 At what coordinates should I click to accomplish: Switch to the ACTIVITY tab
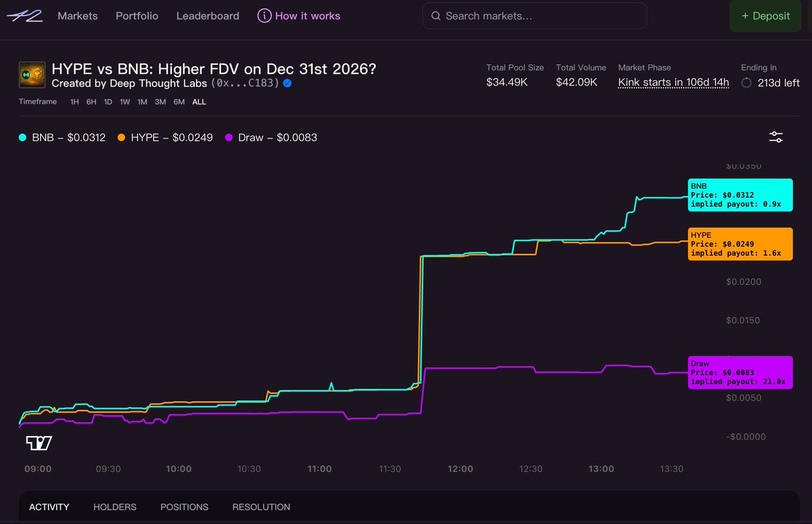(49, 507)
